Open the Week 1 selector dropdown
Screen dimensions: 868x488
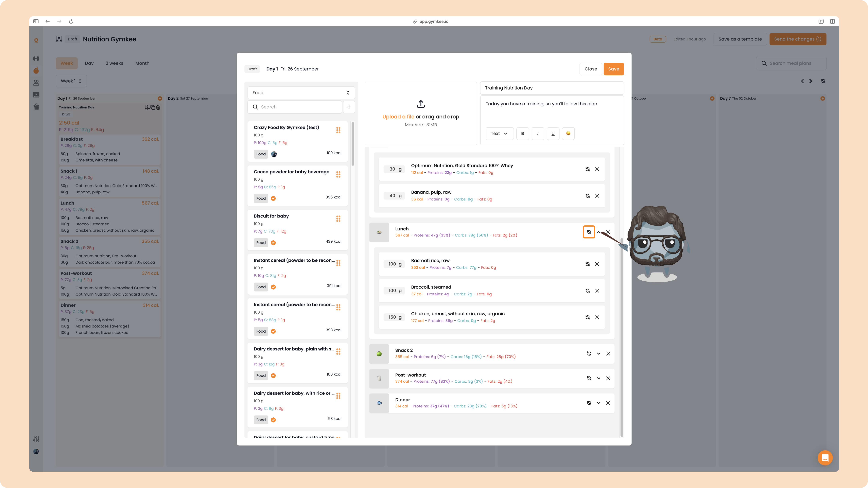(x=71, y=81)
